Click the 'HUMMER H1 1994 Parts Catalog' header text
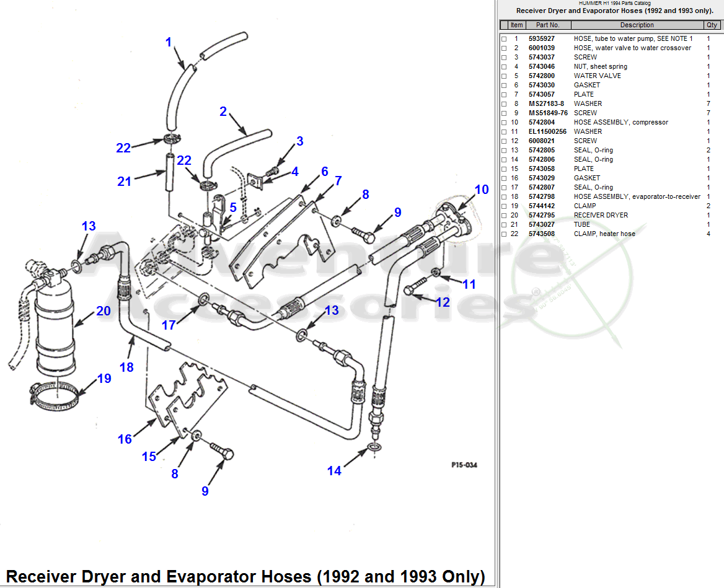Image resolution: width=724 pixels, height=588 pixels. point(614,3)
